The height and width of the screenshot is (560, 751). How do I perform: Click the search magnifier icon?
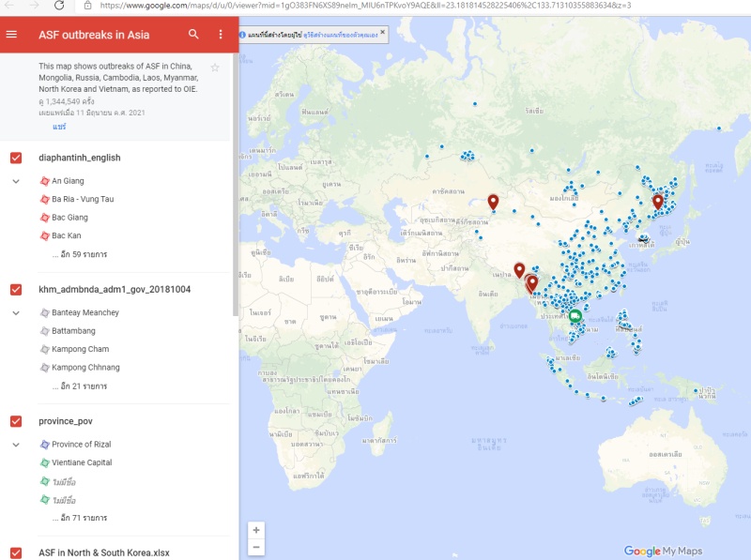[x=193, y=35]
